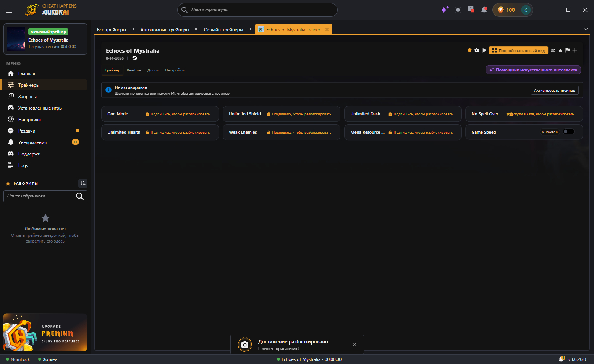Open the active trainer card in the sidebar

45,39
